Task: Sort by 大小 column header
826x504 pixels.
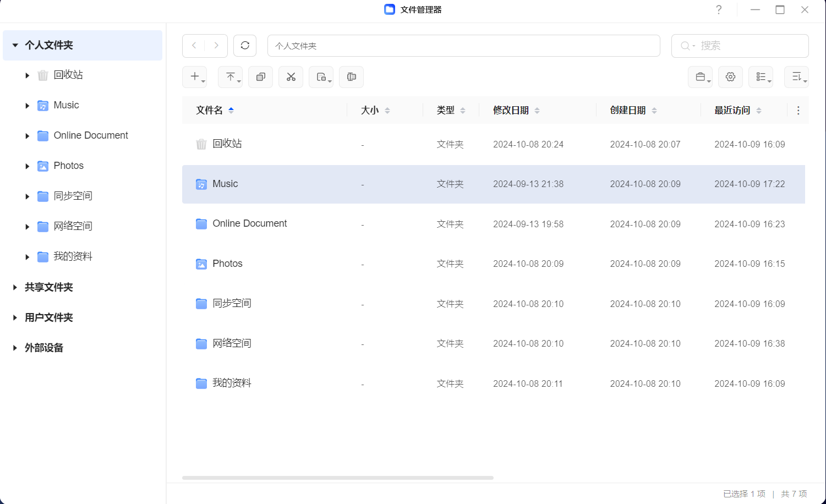Action: (x=370, y=111)
